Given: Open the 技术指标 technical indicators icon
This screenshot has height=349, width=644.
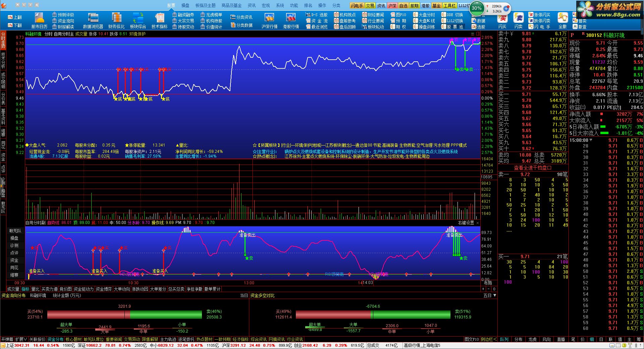Looking at the screenshot, I should pyautogui.click(x=159, y=20).
